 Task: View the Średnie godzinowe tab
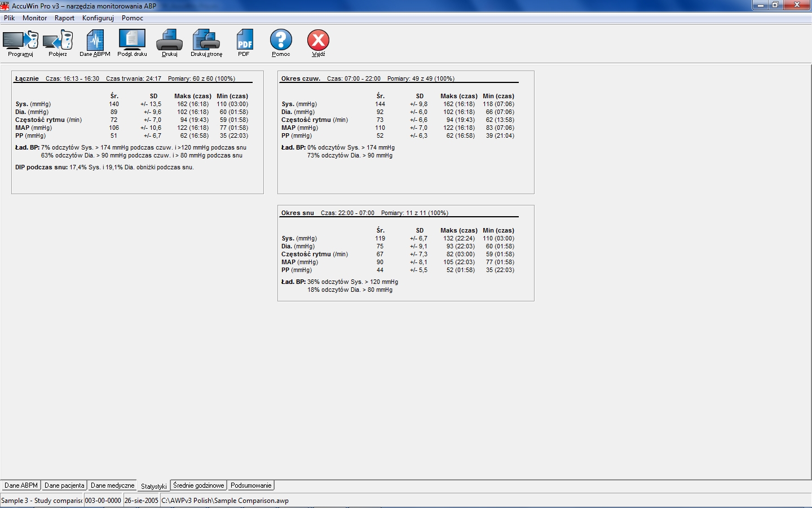pyautogui.click(x=198, y=485)
